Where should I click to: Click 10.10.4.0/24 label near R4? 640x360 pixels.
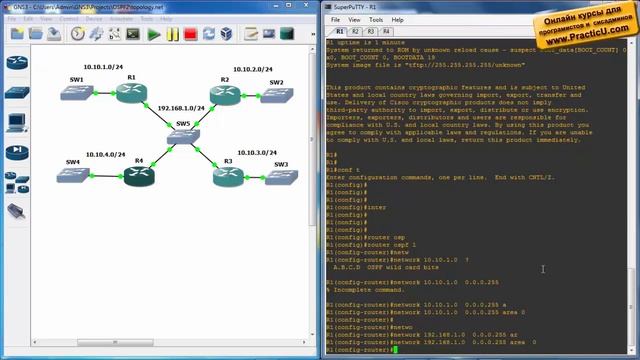coord(106,155)
